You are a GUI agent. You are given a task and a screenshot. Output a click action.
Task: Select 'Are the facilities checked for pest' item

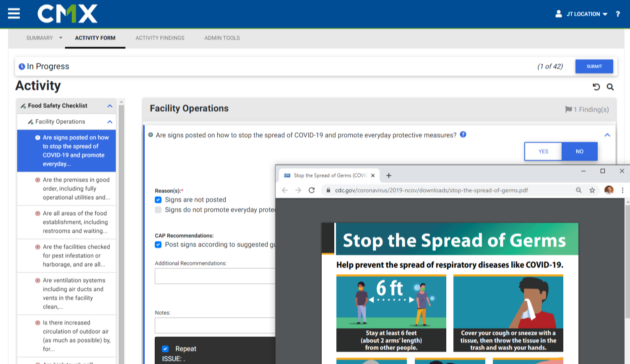[x=66, y=256]
